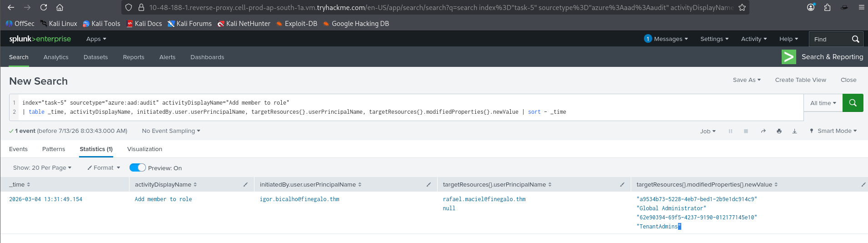Open the browser extensions puzzle icon

827,7
